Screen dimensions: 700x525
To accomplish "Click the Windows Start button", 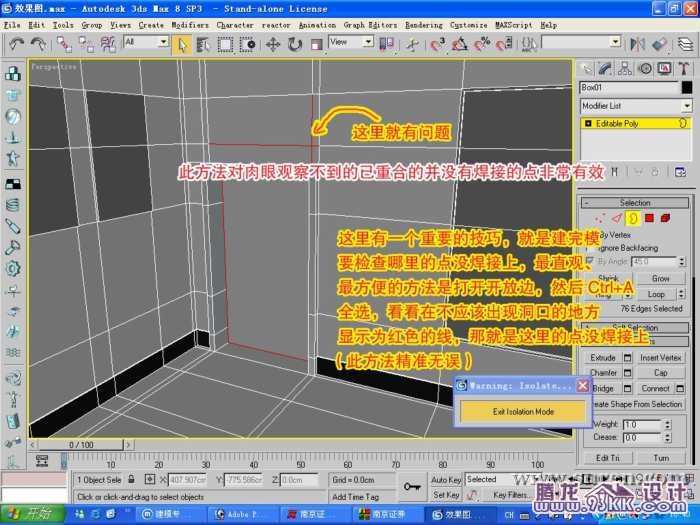I will coord(32,515).
